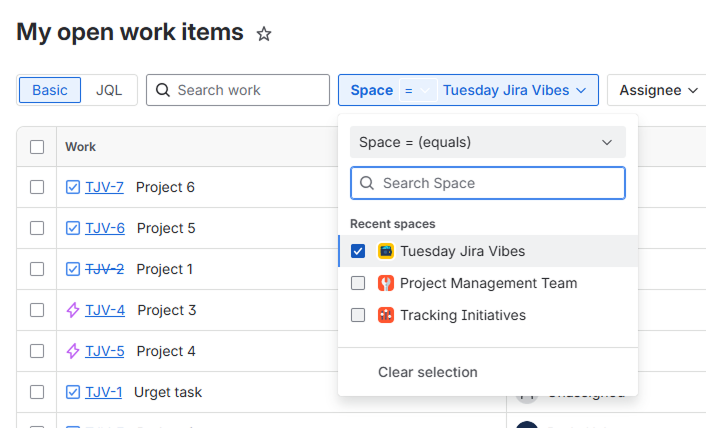
Task: Open the TJV-6 work item link
Action: point(105,228)
